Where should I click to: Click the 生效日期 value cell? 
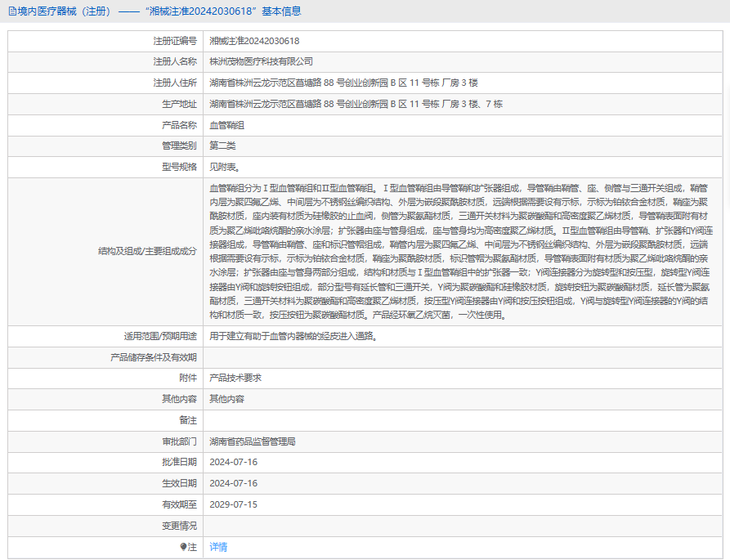tap(463, 484)
